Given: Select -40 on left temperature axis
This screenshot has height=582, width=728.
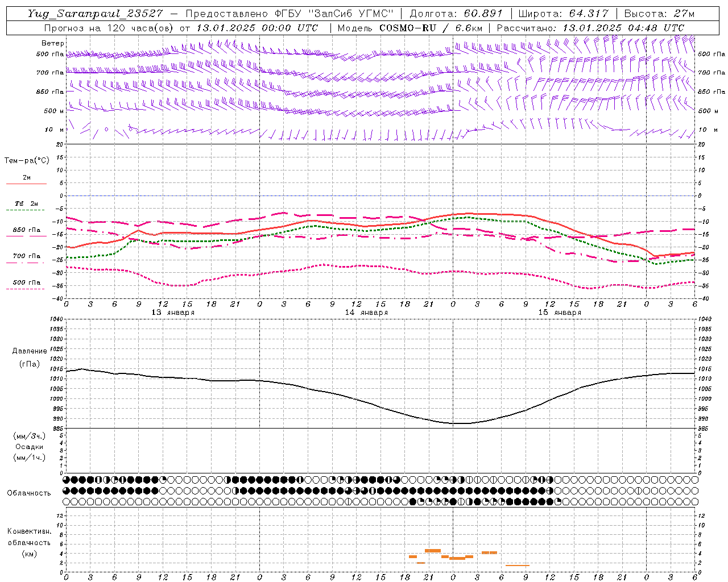Looking at the screenshot, I should [56, 298].
